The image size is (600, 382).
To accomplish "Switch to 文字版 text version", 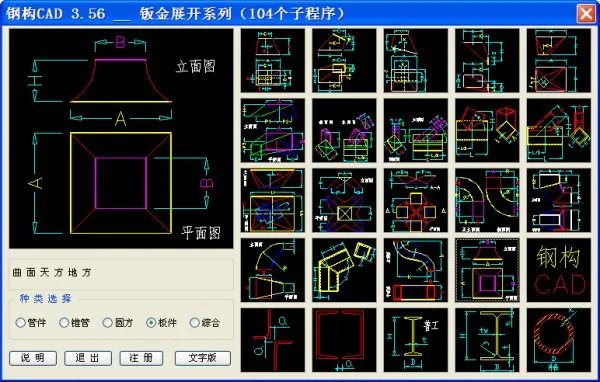I will point(203,358).
